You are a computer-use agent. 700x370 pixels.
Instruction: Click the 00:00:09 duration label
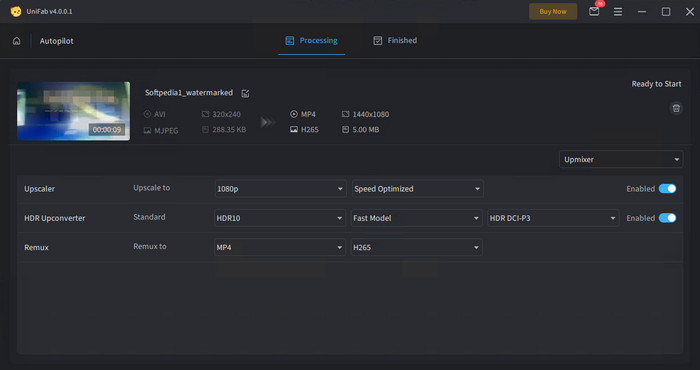[107, 130]
